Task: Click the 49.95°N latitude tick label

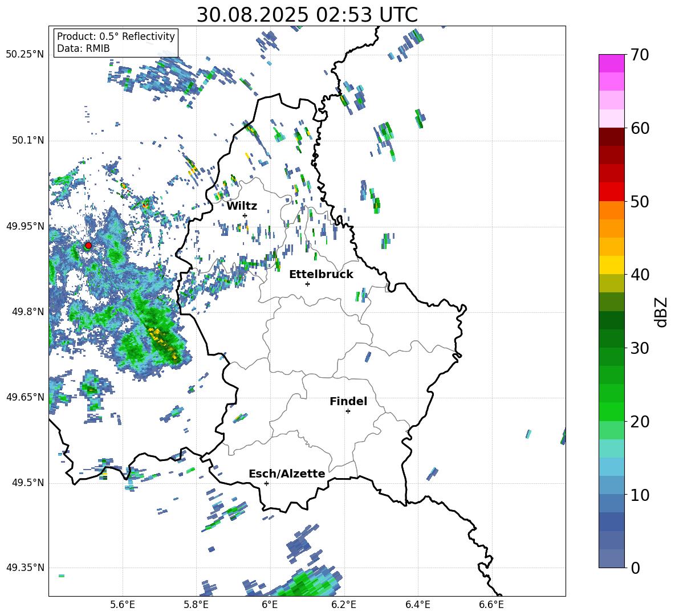Action: coord(25,226)
